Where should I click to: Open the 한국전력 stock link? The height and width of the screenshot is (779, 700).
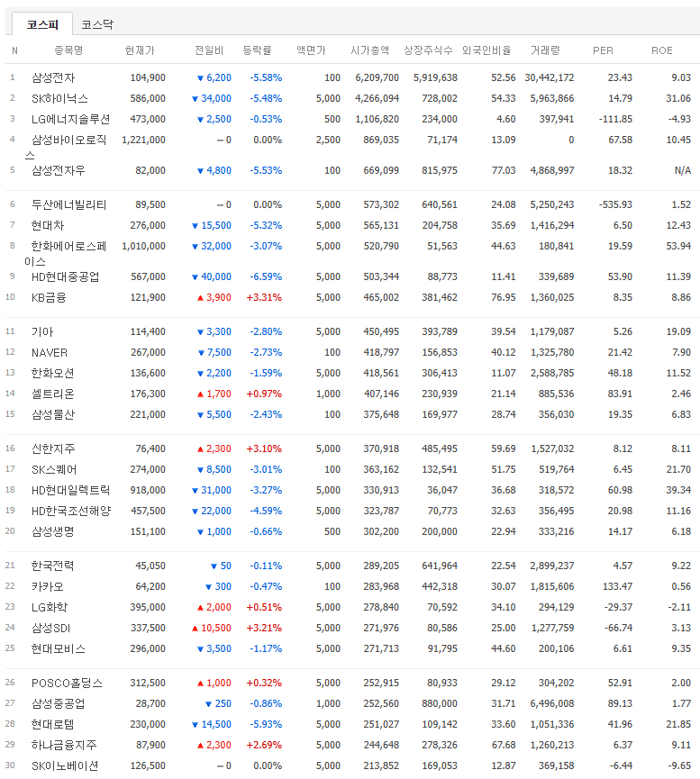[x=52, y=566]
